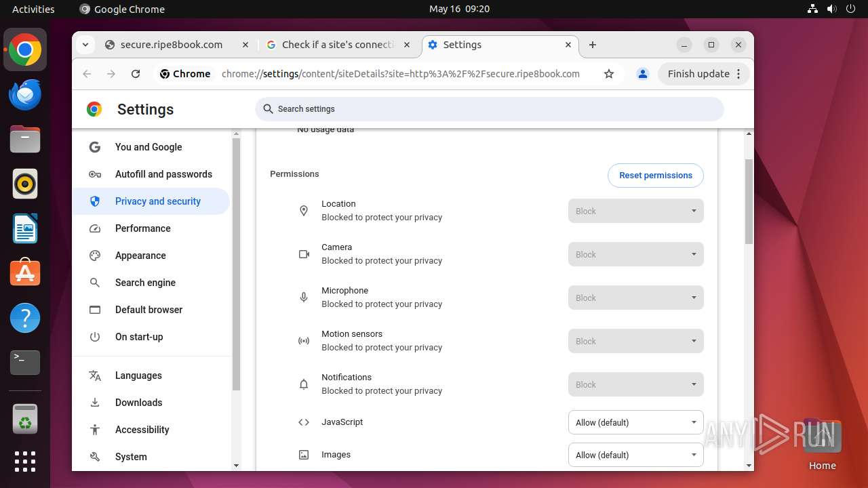
Task: Click Reset permissions button
Action: point(656,176)
